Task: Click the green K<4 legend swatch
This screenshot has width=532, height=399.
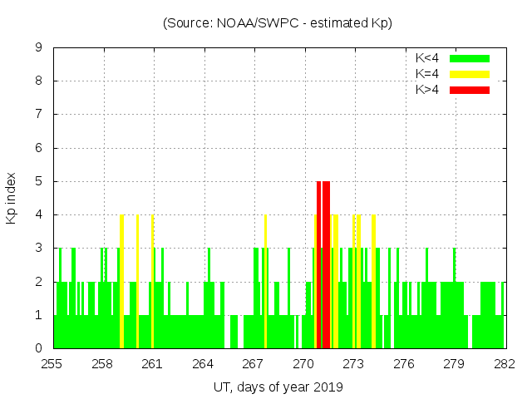Action: coord(470,58)
